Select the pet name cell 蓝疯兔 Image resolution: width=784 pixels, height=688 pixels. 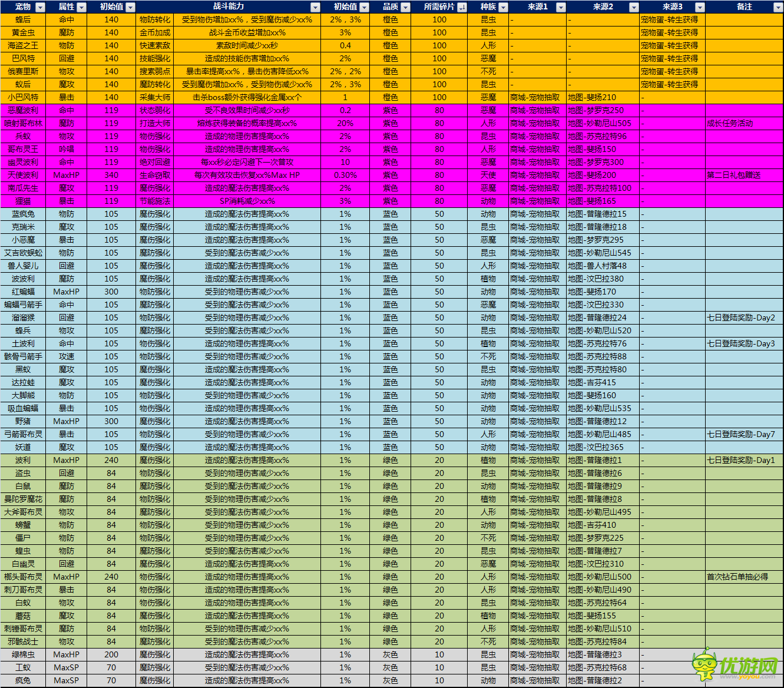coord(23,214)
